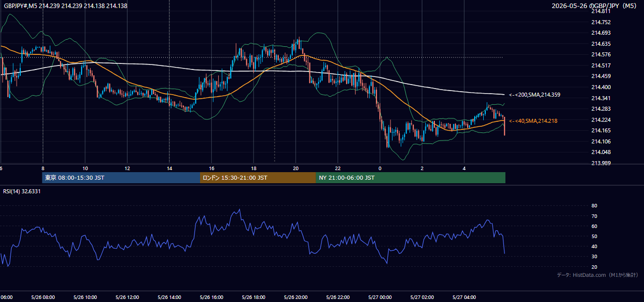Click the 5/26 18:00 date label
The image size is (644, 302).
point(253,297)
